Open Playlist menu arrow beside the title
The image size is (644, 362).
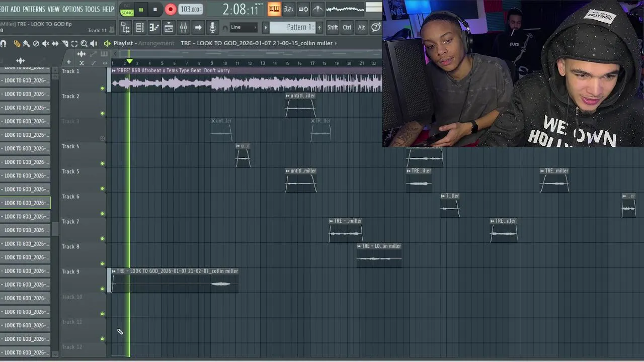pyautogui.click(x=107, y=43)
